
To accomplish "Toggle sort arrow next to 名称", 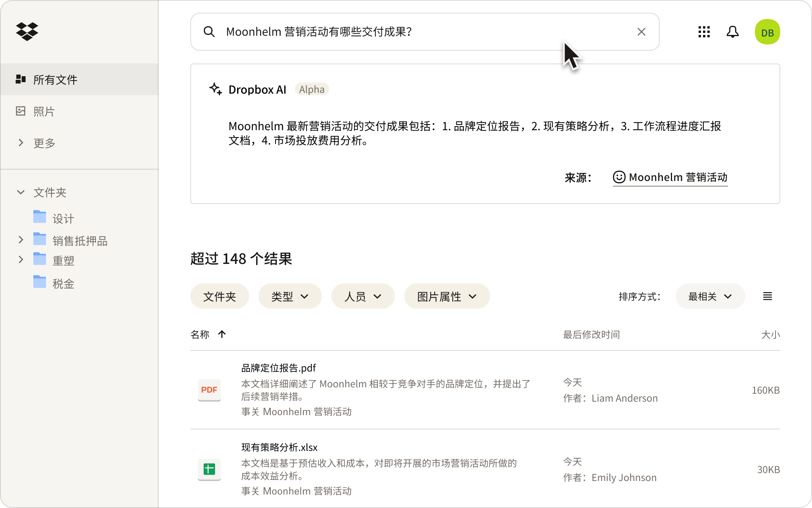I will point(222,334).
